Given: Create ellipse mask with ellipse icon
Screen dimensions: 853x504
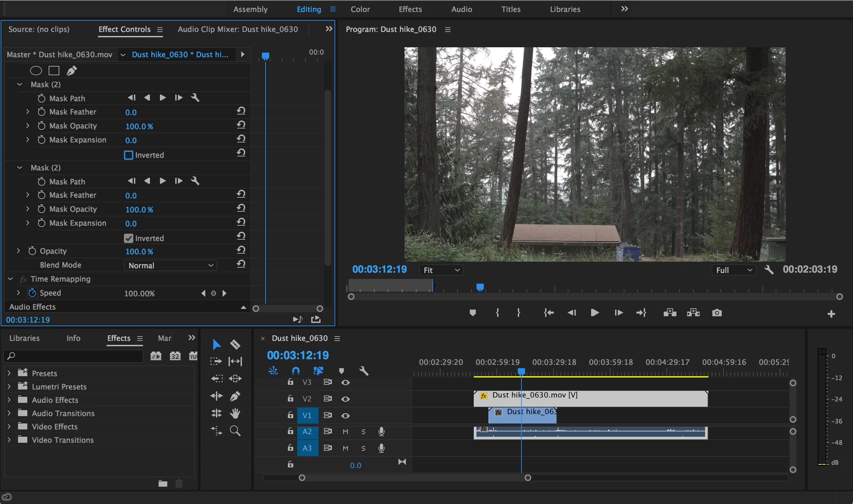Looking at the screenshot, I should point(36,71).
